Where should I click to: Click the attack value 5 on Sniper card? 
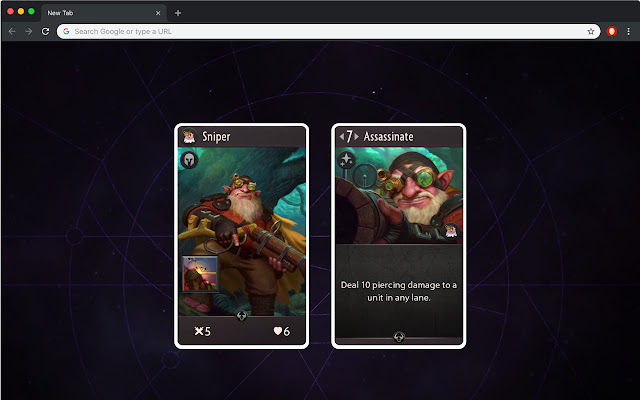click(x=208, y=331)
